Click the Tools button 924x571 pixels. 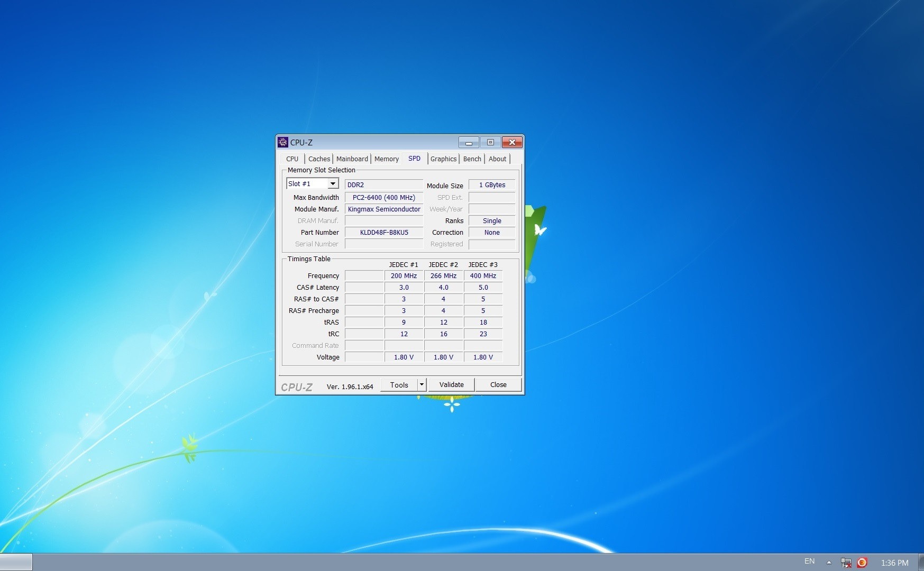pos(399,385)
